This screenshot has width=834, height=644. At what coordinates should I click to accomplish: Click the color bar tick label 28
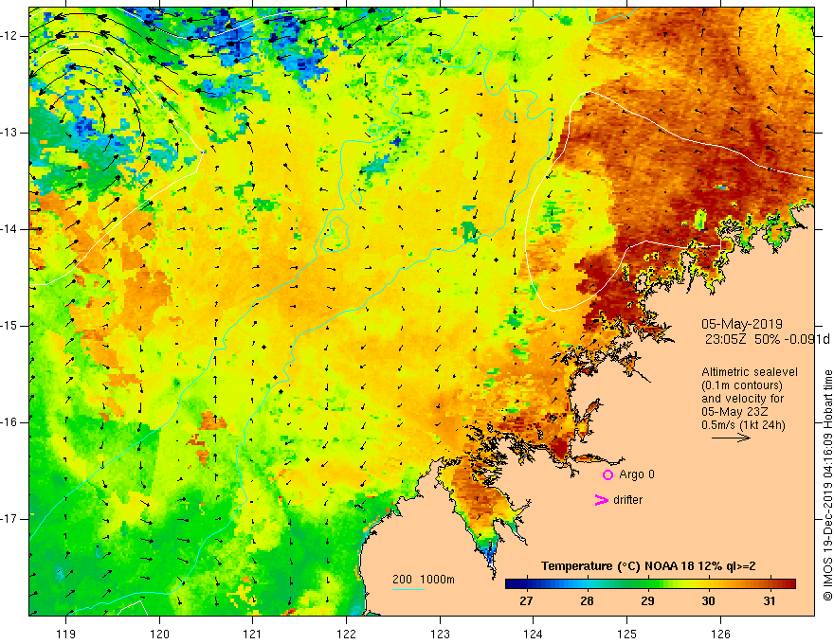pyautogui.click(x=587, y=601)
